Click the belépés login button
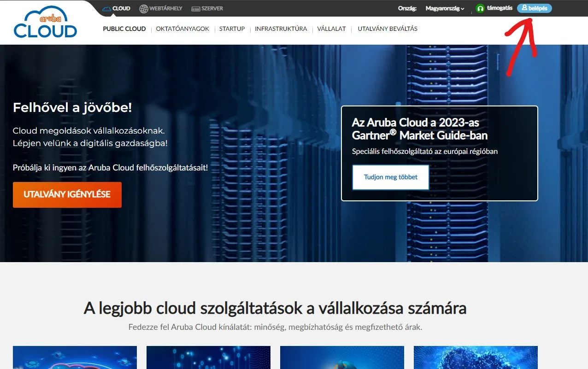 tap(535, 8)
